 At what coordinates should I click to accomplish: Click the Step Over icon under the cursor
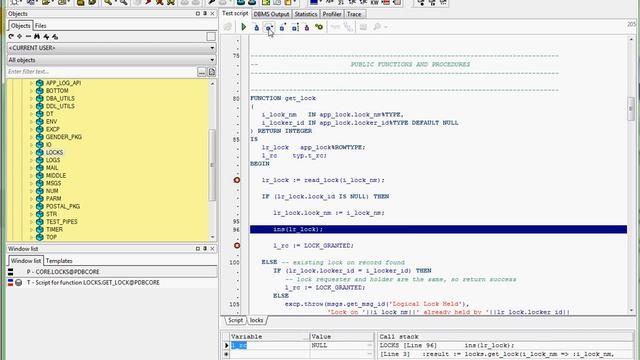pyautogui.click(x=269, y=27)
